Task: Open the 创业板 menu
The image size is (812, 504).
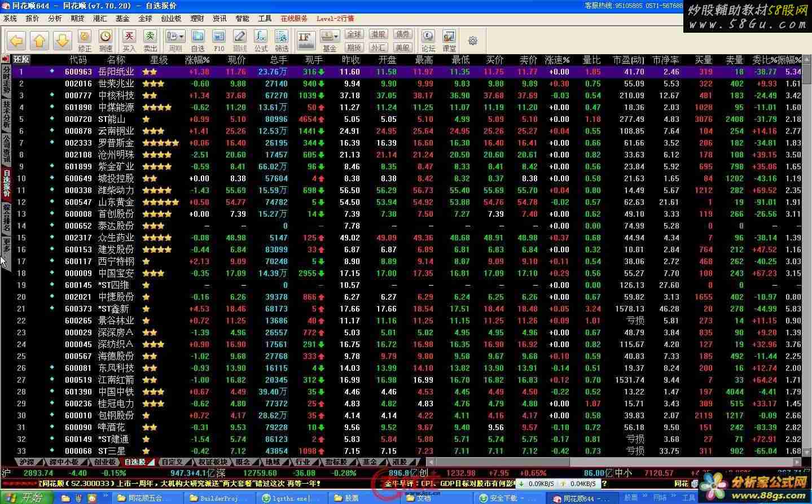Action: 171,19
